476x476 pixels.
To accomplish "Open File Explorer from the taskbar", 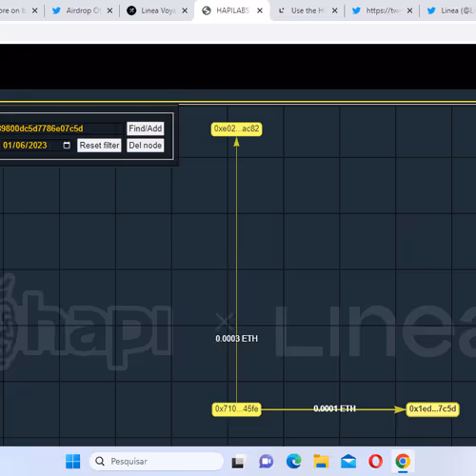I will click(321, 462).
